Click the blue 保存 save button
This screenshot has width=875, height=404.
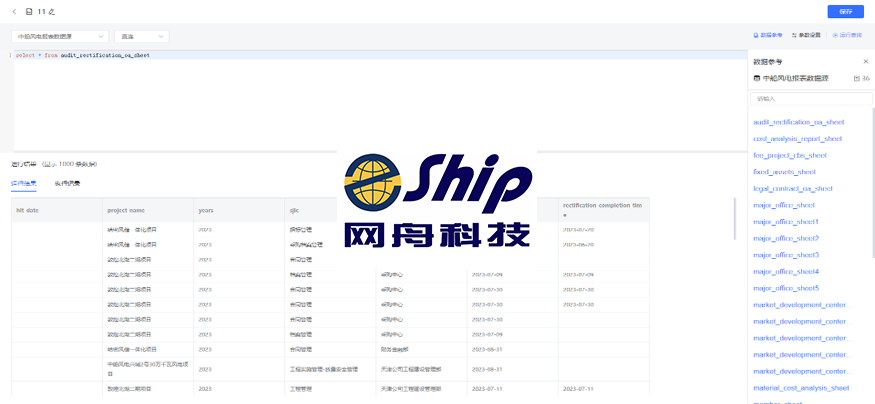pos(845,11)
